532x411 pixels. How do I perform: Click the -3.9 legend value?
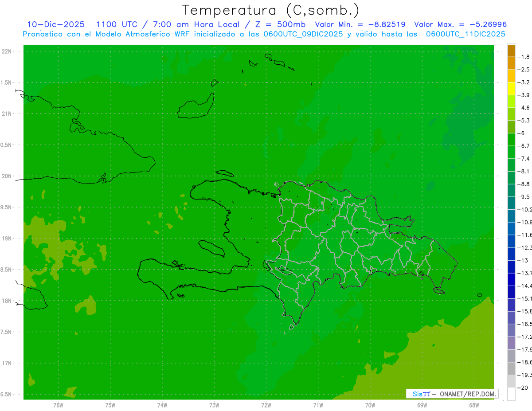click(524, 95)
